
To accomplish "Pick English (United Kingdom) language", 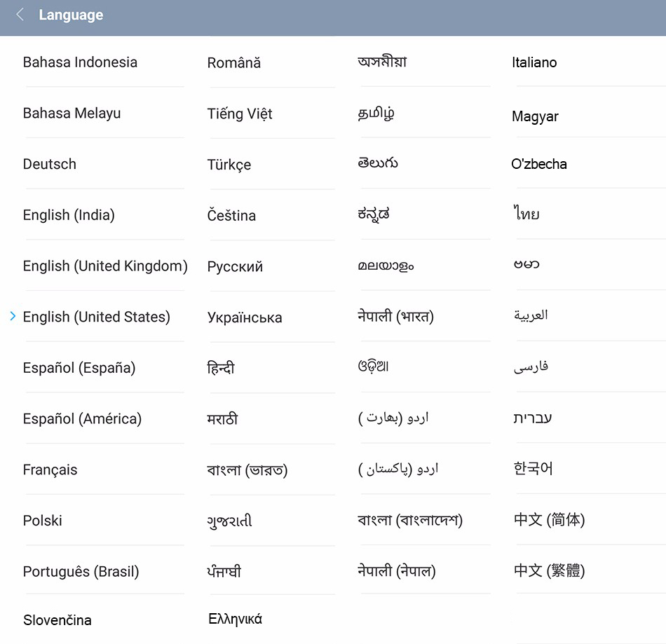I will 105,266.
